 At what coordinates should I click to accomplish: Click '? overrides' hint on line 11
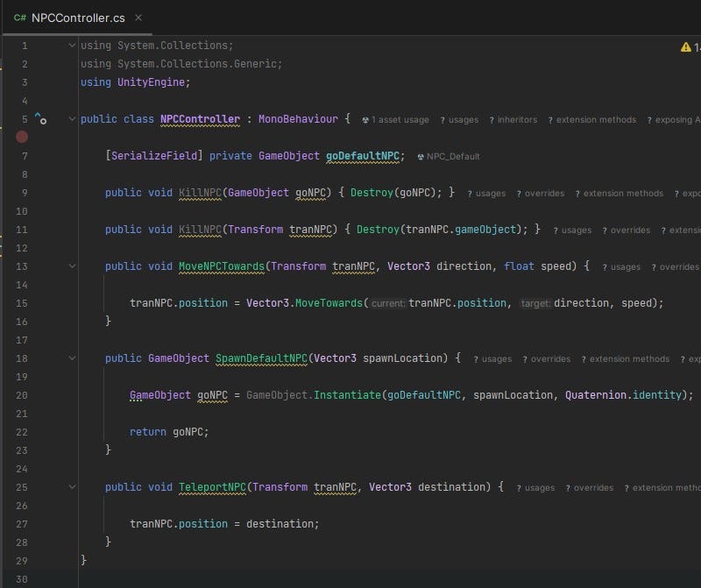coord(626,230)
